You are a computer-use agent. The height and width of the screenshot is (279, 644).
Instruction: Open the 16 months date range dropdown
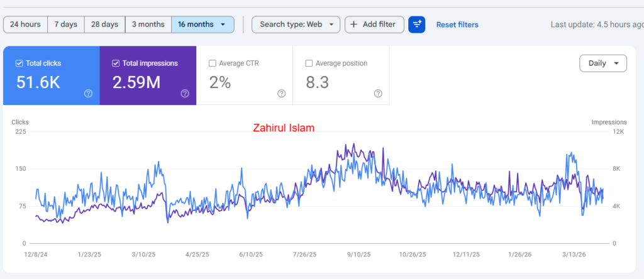[x=203, y=25]
